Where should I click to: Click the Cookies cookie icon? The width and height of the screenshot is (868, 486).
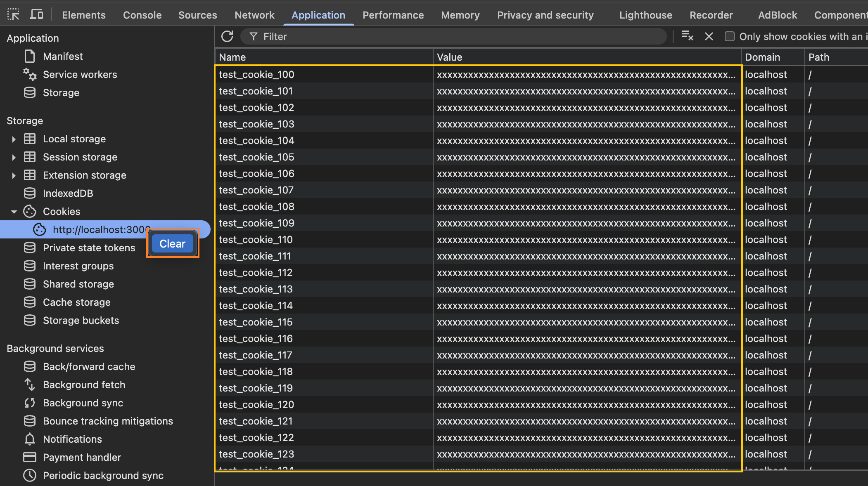30,211
